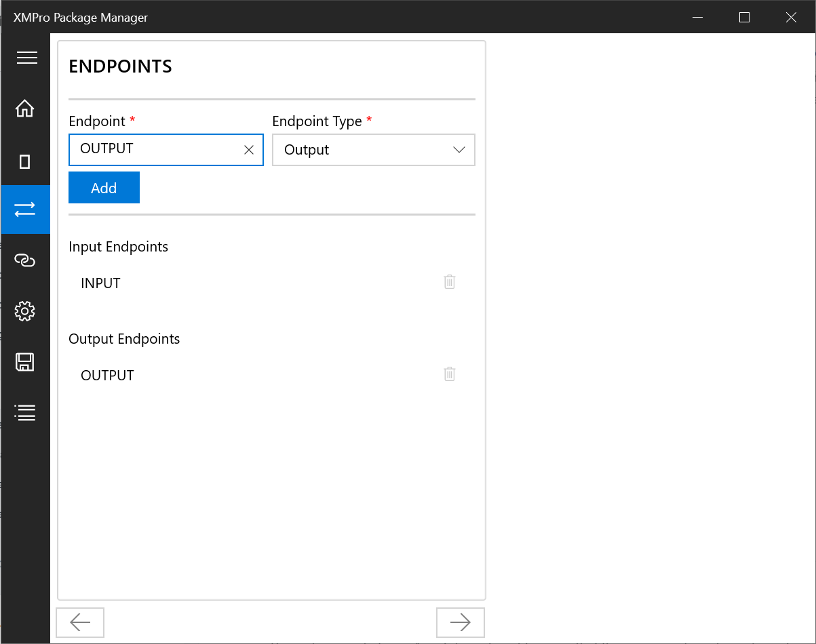
Task: Delete the OUTPUT endpoint with its trash icon
Action: pos(449,374)
